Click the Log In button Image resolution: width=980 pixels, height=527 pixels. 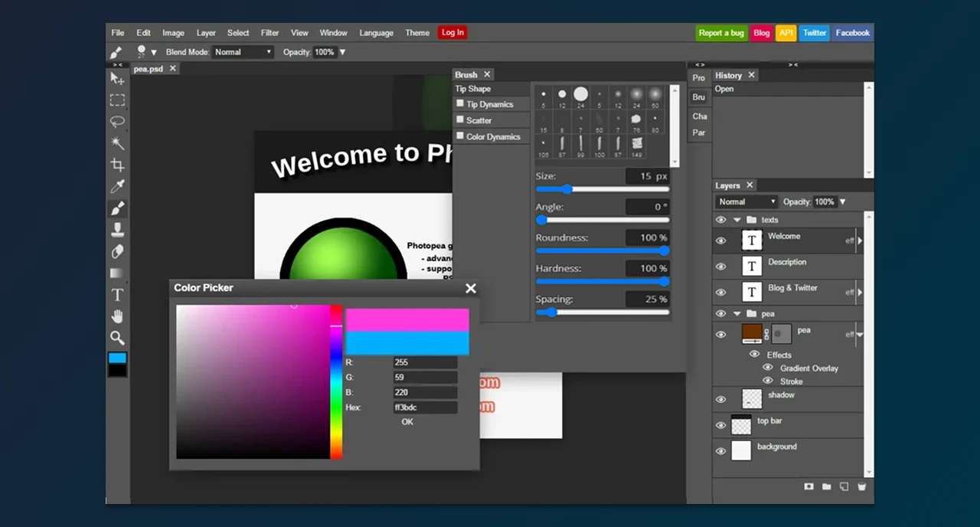452,32
